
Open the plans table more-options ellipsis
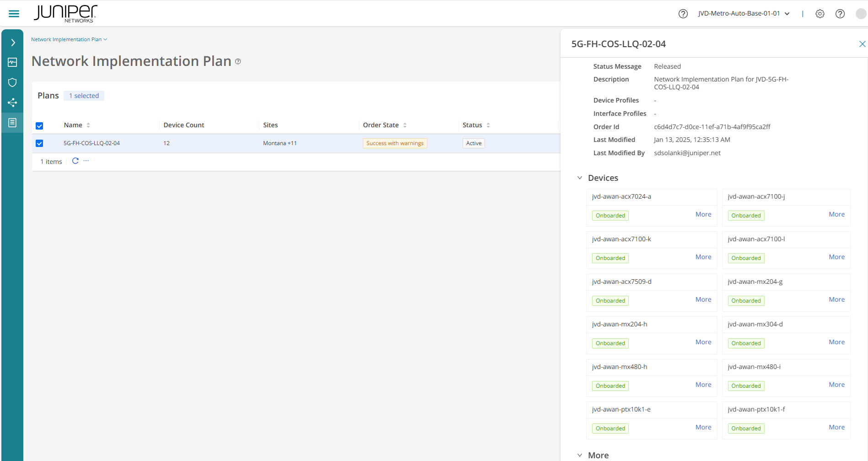point(86,161)
